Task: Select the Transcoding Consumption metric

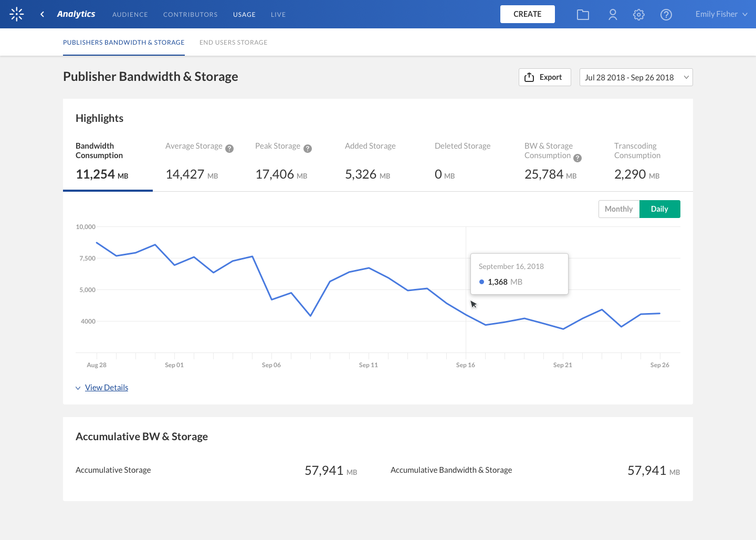Action: point(646,163)
